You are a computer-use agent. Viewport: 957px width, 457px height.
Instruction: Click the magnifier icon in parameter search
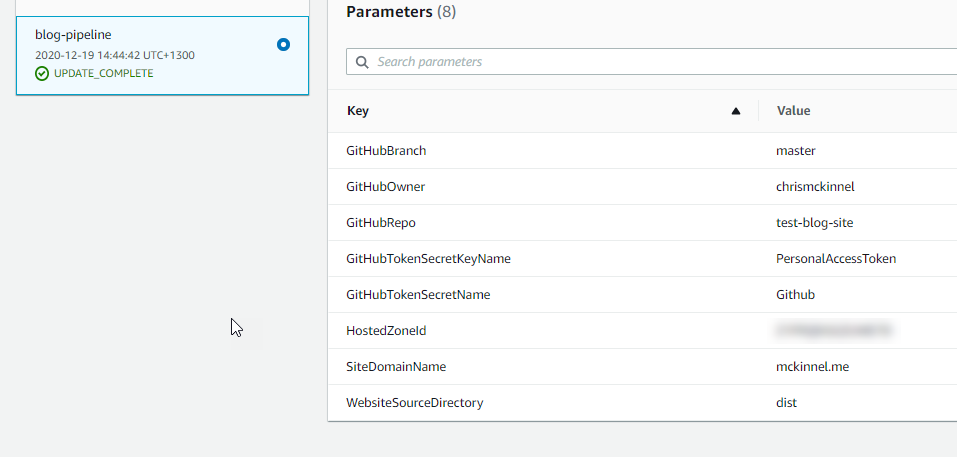[x=362, y=62]
